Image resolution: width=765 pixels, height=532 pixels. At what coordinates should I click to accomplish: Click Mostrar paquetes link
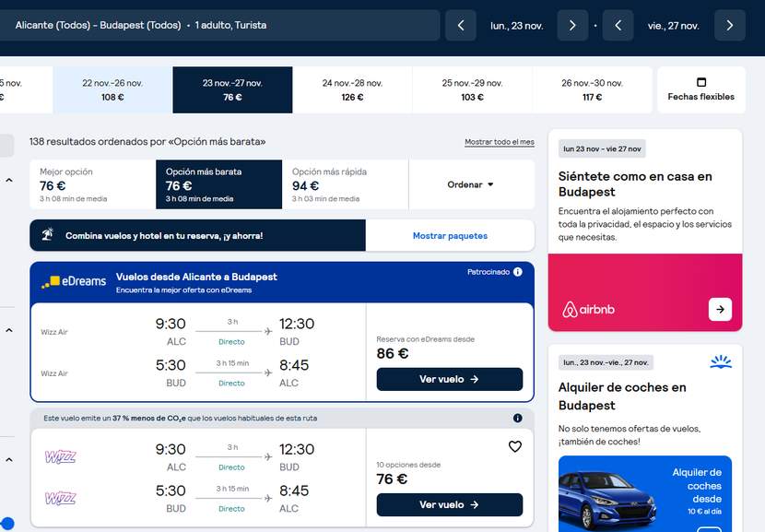(x=450, y=236)
